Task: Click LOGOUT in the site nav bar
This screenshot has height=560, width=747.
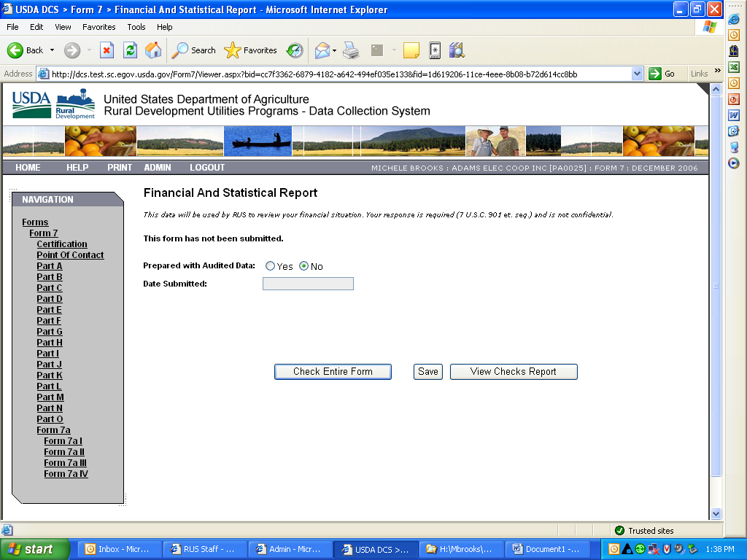Action: pos(207,168)
